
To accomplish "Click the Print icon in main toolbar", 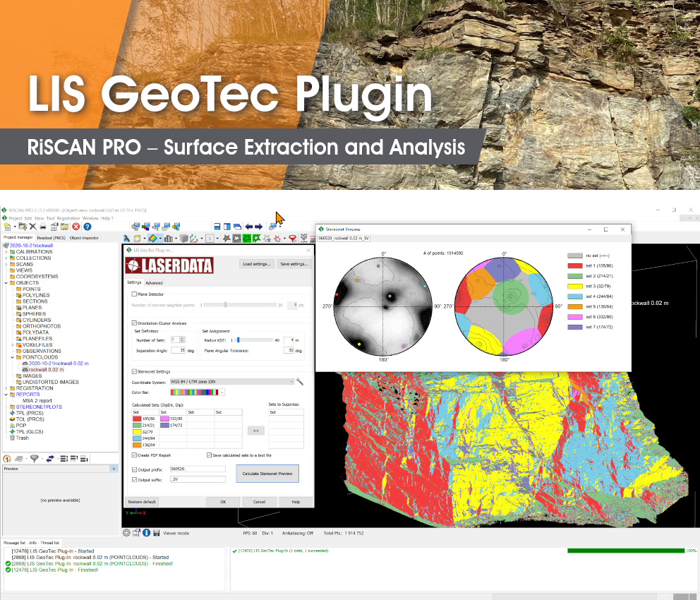I will pos(43,227).
